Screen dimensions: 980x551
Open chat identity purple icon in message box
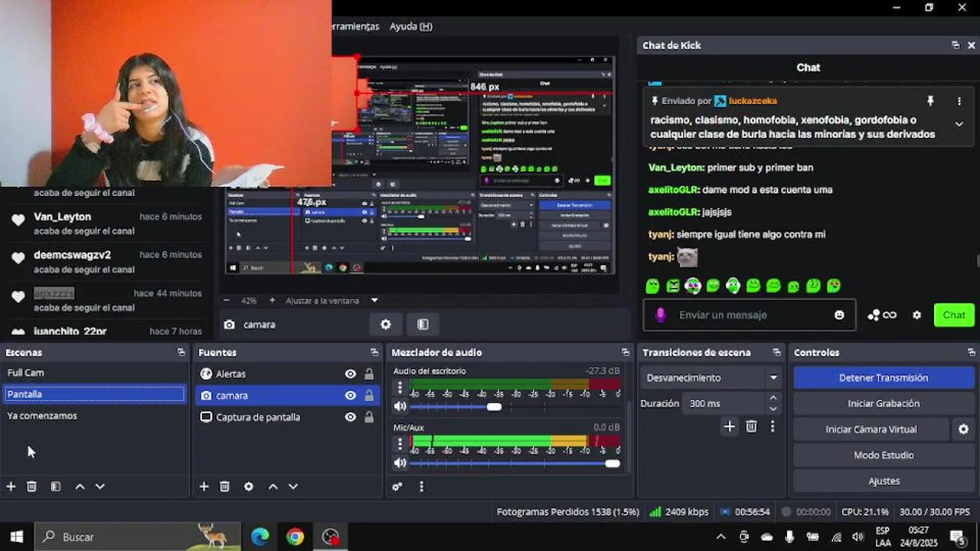click(x=661, y=315)
